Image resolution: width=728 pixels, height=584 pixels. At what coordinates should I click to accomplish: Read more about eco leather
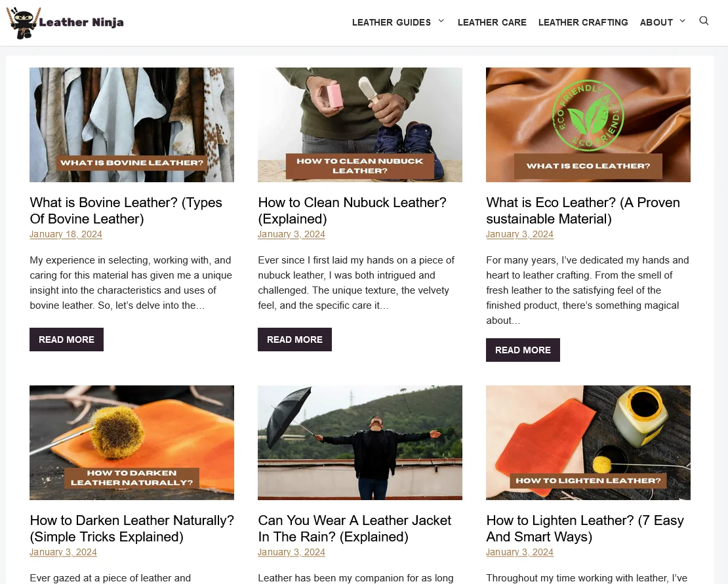[523, 350]
